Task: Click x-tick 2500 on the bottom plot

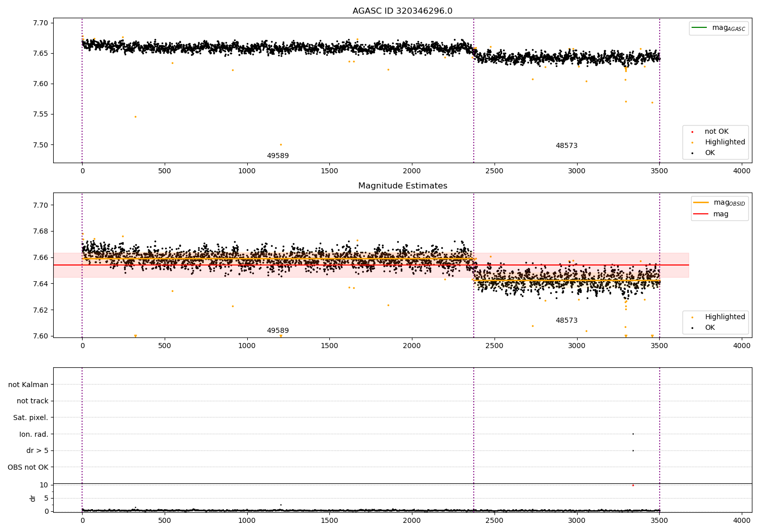Action: pyautogui.click(x=495, y=520)
